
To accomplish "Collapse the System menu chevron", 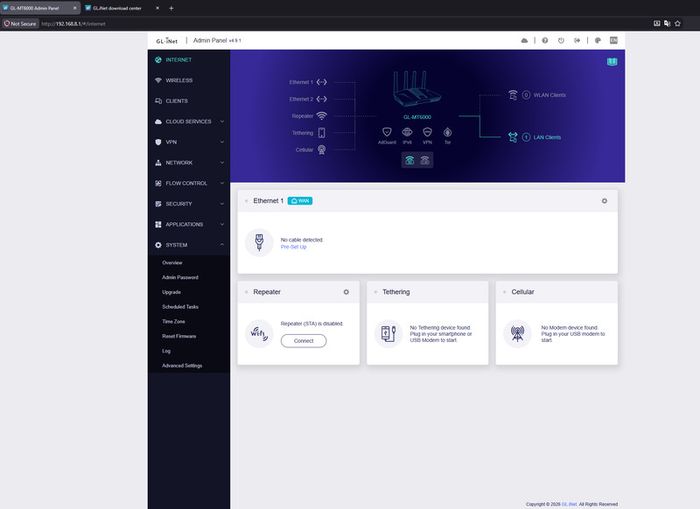I will pos(222,245).
